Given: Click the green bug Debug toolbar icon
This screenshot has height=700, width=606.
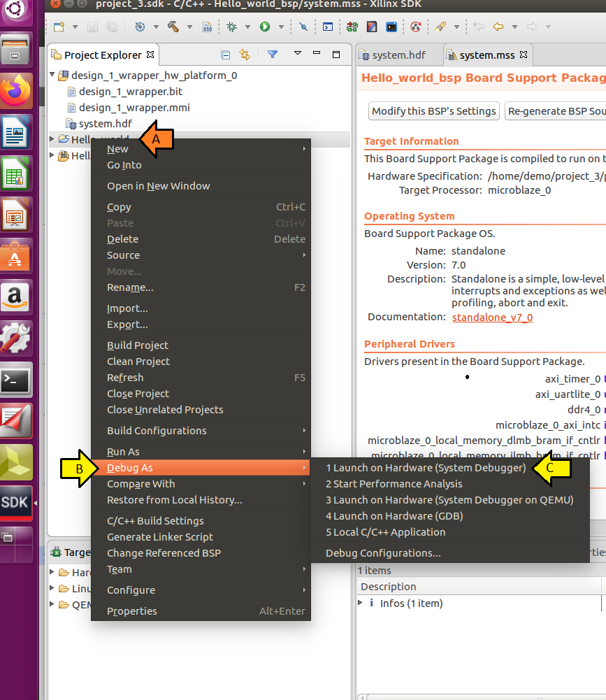Looking at the screenshot, I should [x=231, y=27].
